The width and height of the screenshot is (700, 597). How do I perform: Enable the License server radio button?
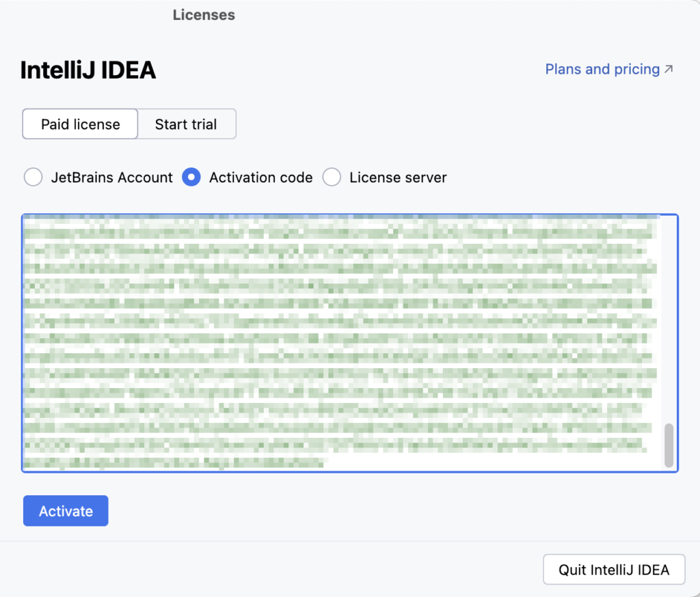(x=332, y=178)
